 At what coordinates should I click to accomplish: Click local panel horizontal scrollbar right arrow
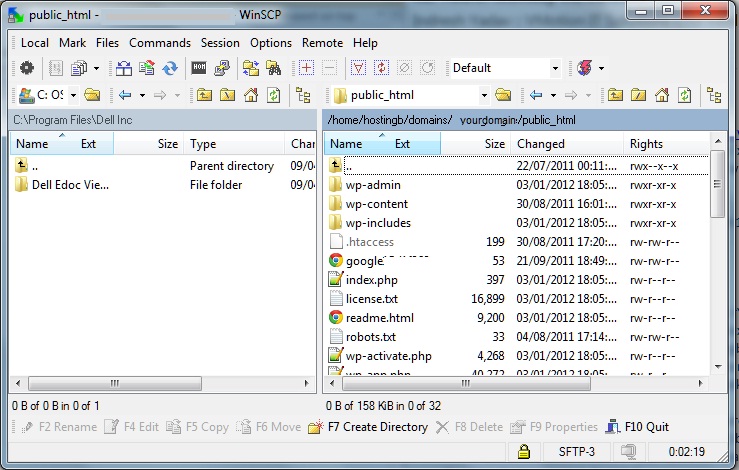pyautogui.click(x=307, y=383)
